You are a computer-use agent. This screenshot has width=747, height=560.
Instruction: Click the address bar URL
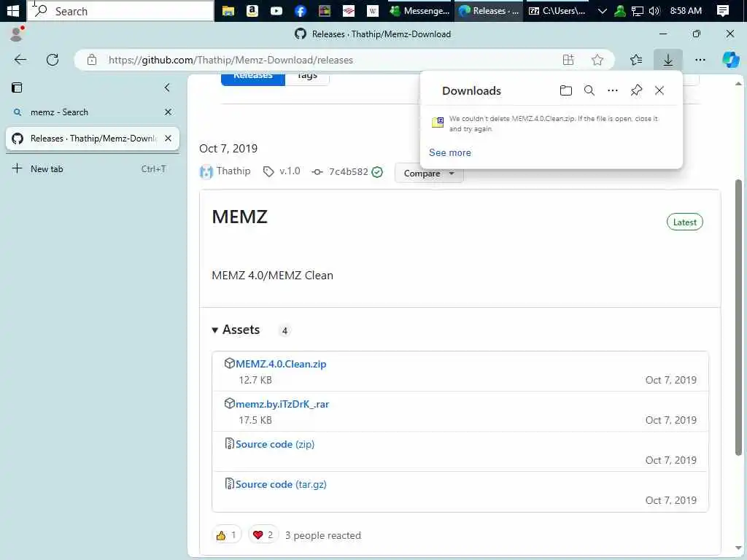[231, 60]
